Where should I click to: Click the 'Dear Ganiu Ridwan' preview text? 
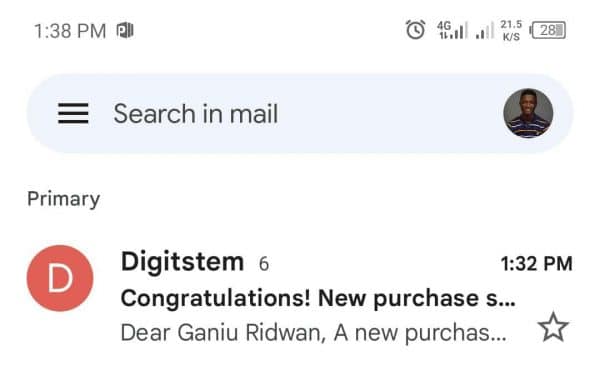pos(223,332)
